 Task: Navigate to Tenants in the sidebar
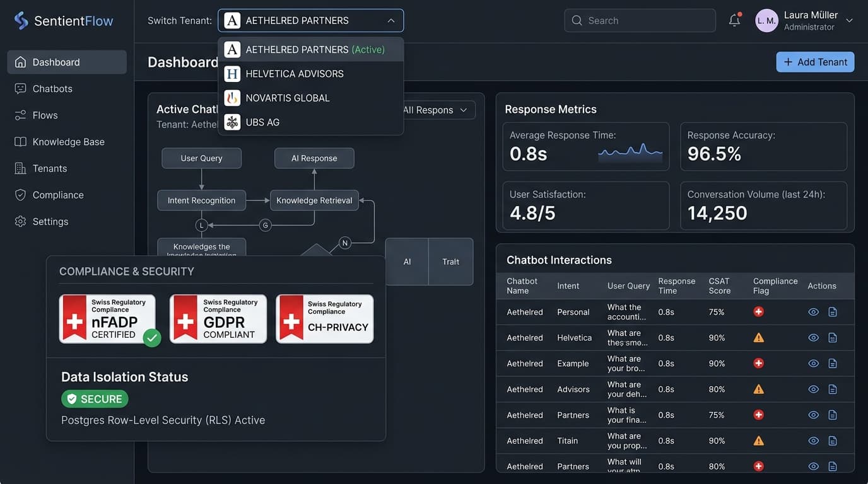pos(66,168)
